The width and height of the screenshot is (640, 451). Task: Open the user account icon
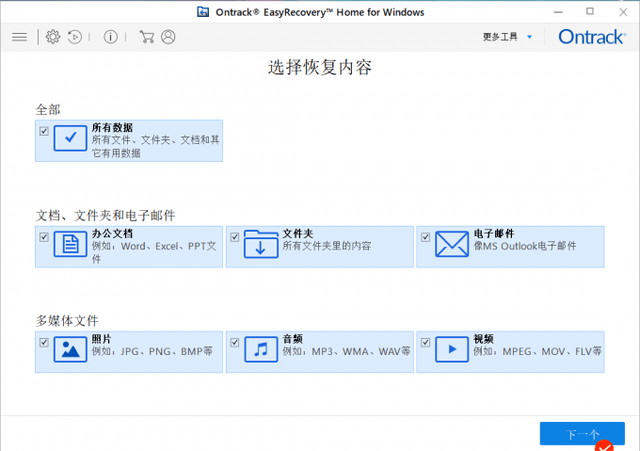(168, 37)
